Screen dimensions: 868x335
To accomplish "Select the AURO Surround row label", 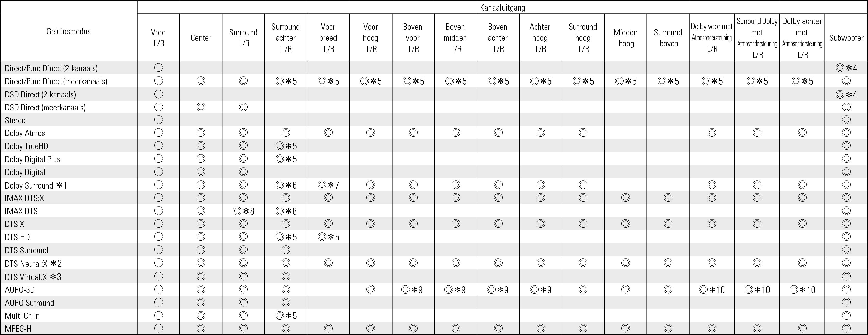I will (x=29, y=303).
